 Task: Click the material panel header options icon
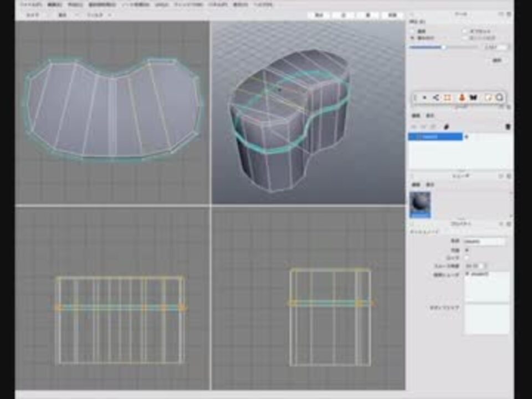[x=509, y=176]
